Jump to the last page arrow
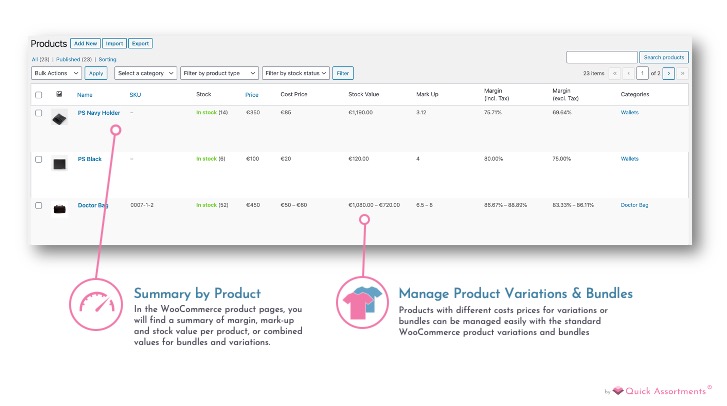This screenshot has height=406, width=727. pos(682,73)
